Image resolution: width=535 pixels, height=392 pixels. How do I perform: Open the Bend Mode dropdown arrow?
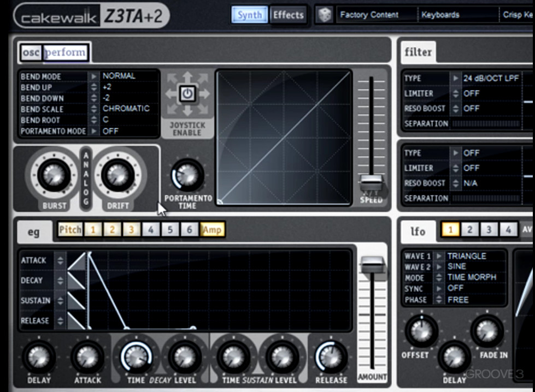tap(94, 76)
